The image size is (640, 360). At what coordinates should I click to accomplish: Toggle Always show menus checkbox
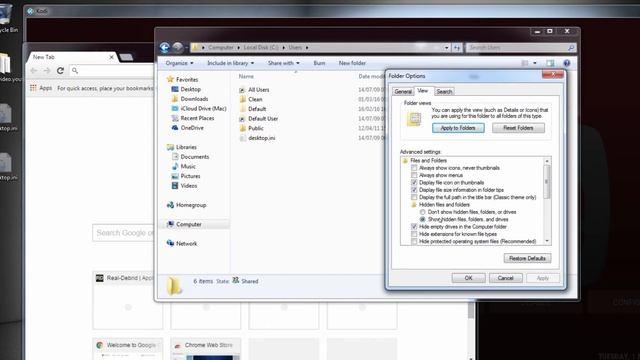414,175
